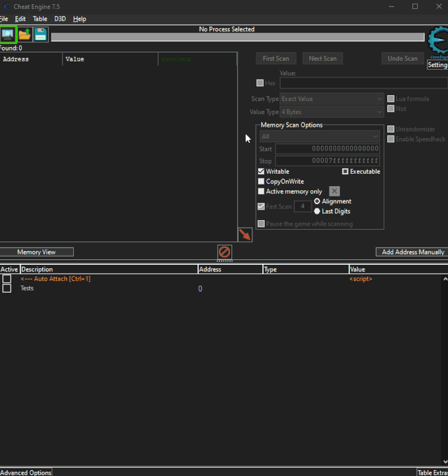This screenshot has width=448, height=476.
Task: Click the scan Value input field
Action: (364, 83)
